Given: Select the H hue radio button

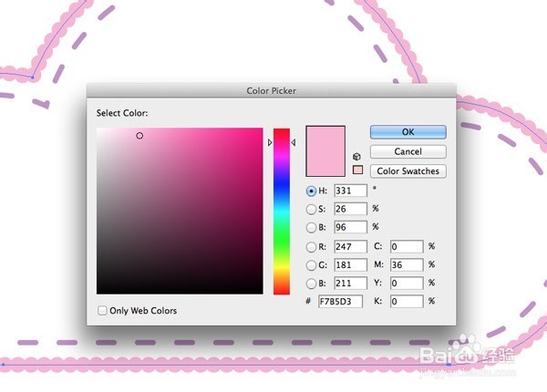Looking at the screenshot, I should coord(311,191).
